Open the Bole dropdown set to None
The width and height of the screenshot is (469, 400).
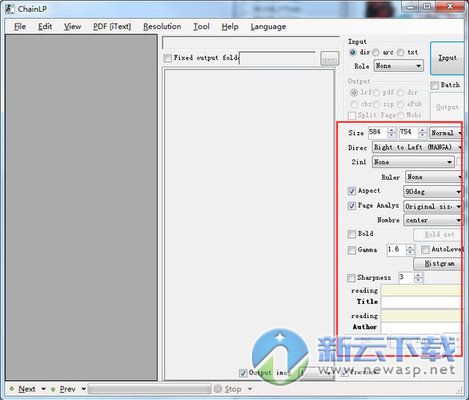tap(398, 66)
